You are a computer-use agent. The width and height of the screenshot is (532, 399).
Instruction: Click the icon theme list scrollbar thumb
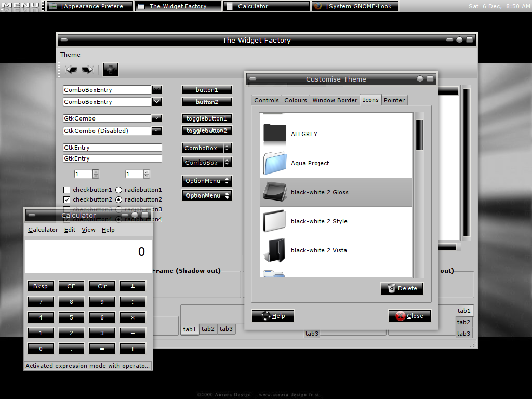[419, 135]
